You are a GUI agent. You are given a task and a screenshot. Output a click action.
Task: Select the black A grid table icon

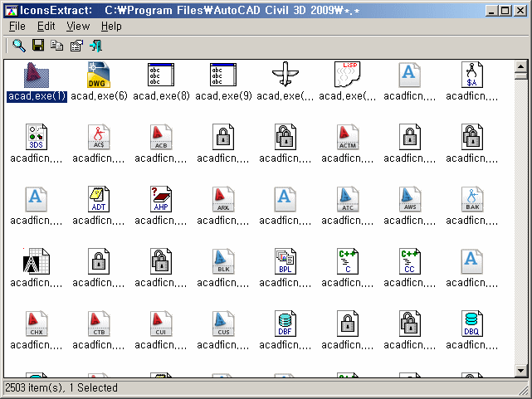(37, 261)
